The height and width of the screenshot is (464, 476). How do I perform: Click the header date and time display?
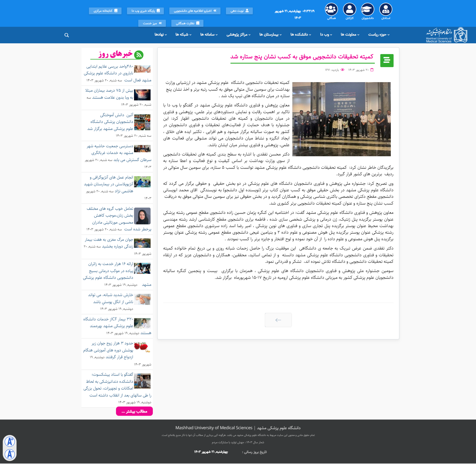click(295, 14)
